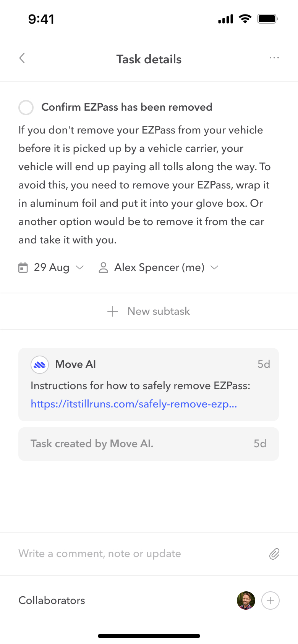Open the itstillruns.com EZPass link

[134, 404]
